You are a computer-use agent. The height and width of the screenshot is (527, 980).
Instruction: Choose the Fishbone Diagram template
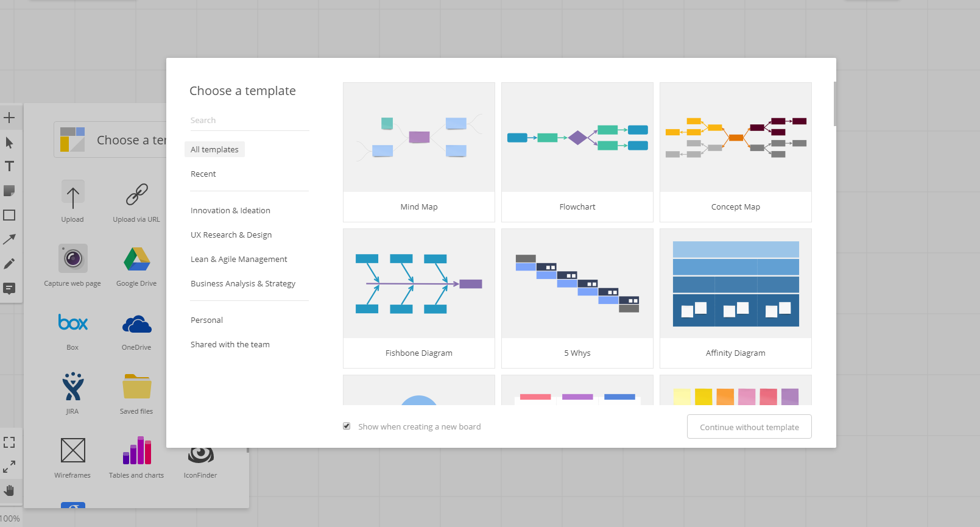tap(419, 299)
